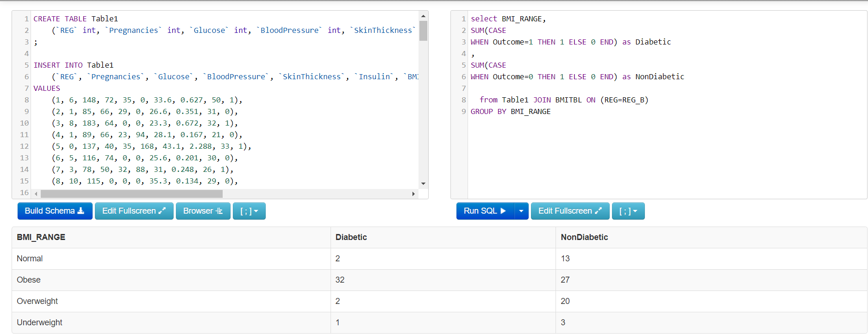868x335 pixels.
Task: Run the SQL query
Action: click(485, 211)
